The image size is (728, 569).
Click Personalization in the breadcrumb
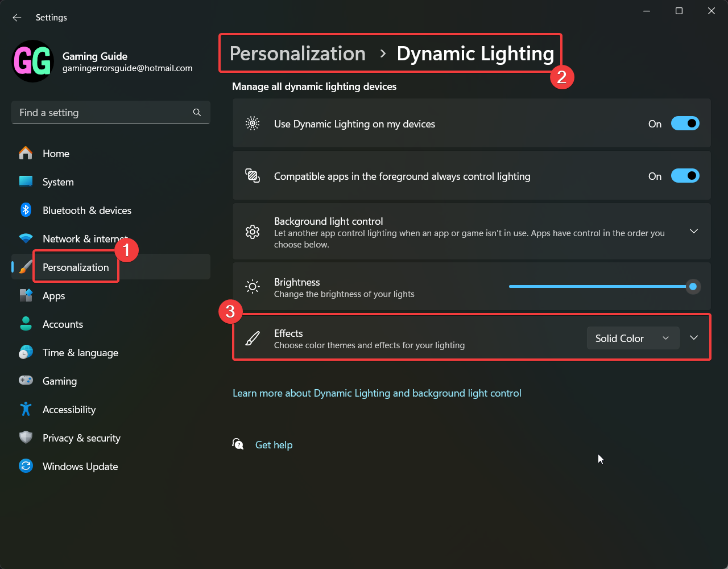(x=297, y=53)
